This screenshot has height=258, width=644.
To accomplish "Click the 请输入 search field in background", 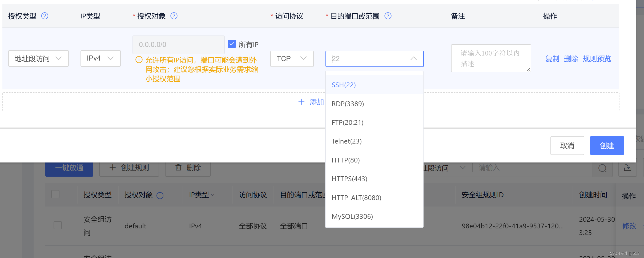I will [533, 168].
